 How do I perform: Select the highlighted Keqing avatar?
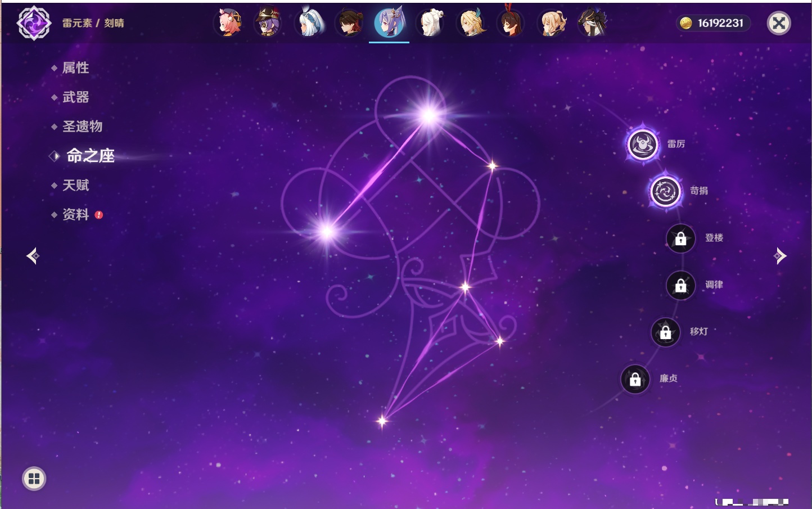click(389, 23)
